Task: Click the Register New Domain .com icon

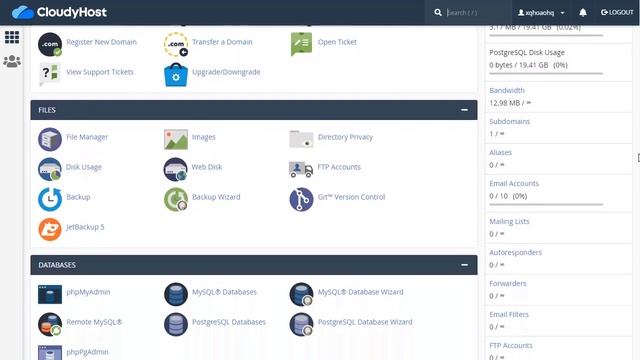Action: coord(50,44)
